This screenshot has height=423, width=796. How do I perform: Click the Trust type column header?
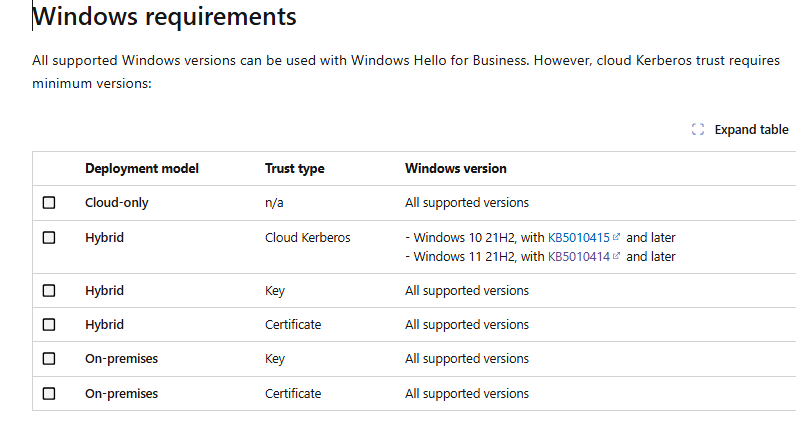(x=294, y=169)
